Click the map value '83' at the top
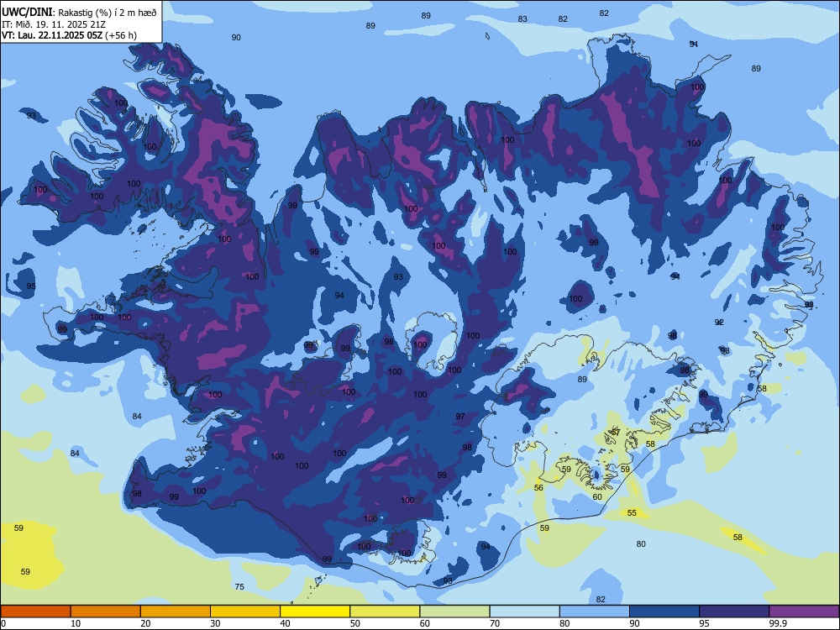 (x=522, y=18)
